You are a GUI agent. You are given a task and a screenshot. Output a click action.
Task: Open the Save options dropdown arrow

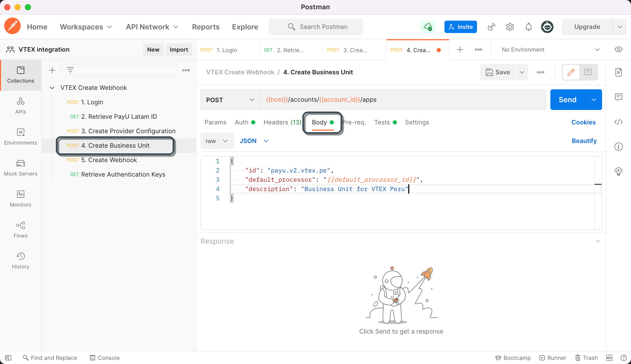522,72
